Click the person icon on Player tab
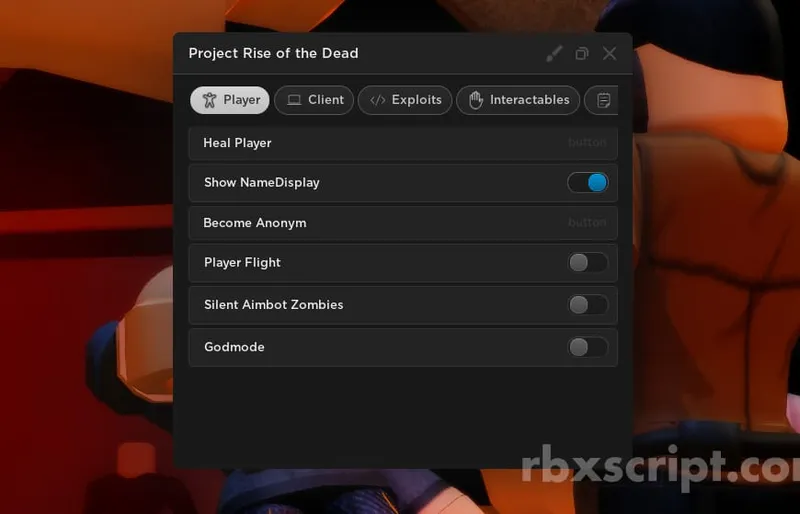The height and width of the screenshot is (514, 800). click(x=209, y=100)
